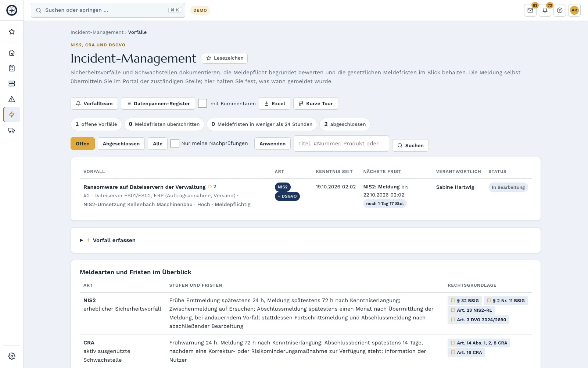
Task: Click the "0 Meldefristen überschritten" counter chip
Action: [x=164, y=124]
